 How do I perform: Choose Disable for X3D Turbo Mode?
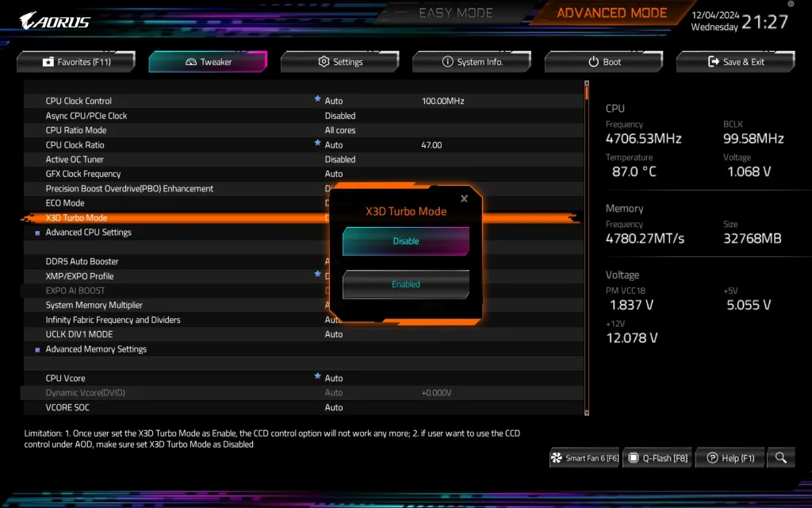(405, 241)
